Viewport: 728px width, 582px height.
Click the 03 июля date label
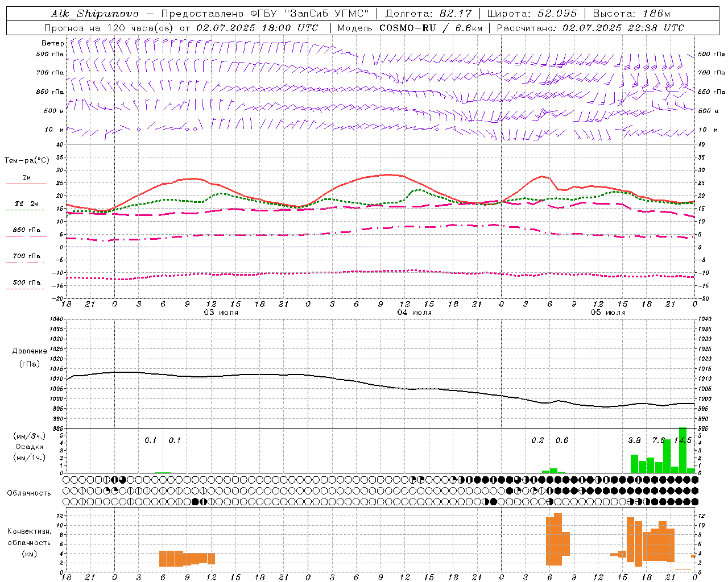(221, 313)
